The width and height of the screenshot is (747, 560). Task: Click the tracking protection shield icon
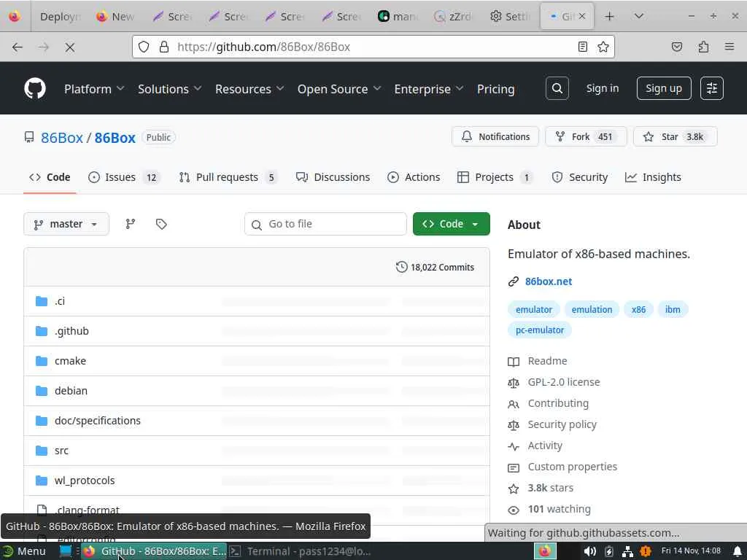(144, 47)
